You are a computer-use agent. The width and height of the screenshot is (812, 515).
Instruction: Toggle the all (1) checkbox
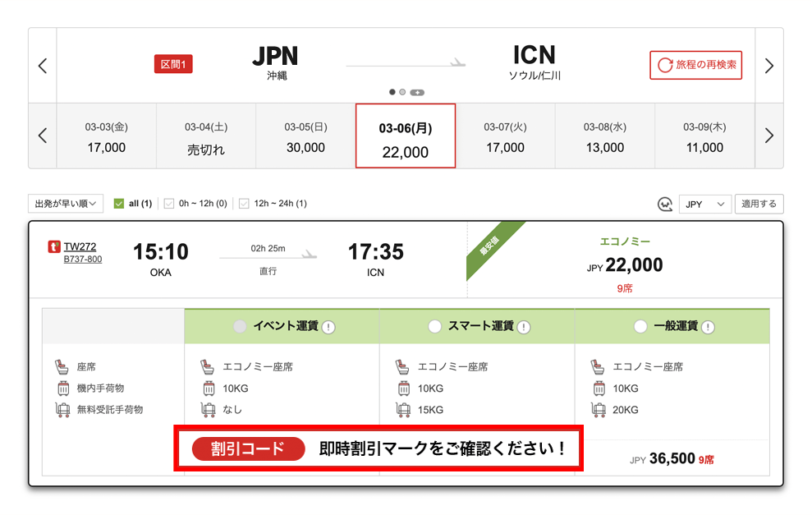click(x=119, y=204)
